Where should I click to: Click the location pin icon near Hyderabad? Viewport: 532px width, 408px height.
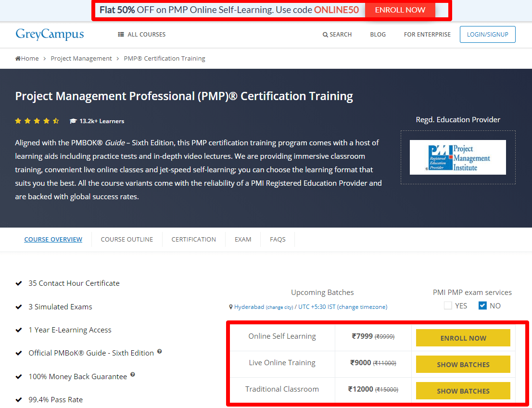231,307
